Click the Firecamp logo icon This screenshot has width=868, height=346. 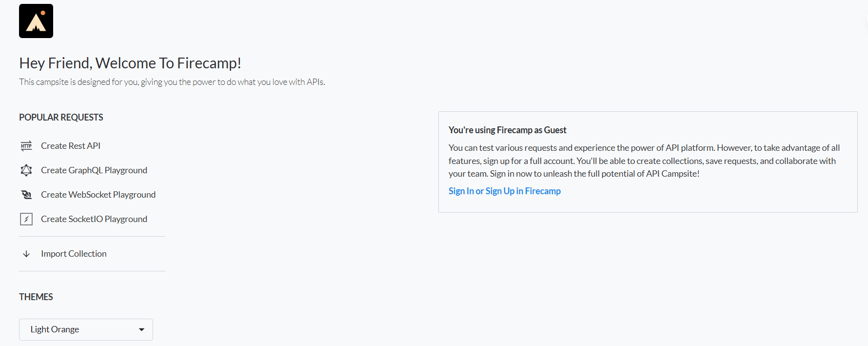(x=36, y=20)
